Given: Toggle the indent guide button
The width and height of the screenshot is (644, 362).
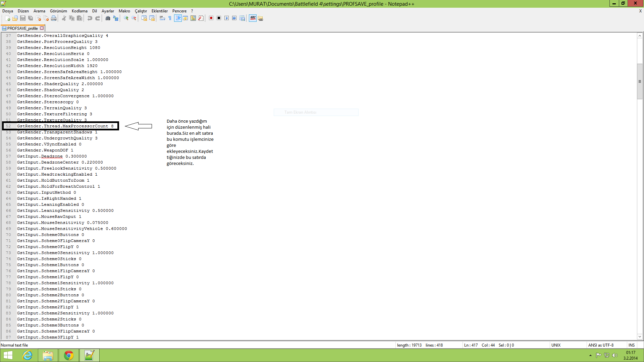Looking at the screenshot, I should click(x=178, y=18).
